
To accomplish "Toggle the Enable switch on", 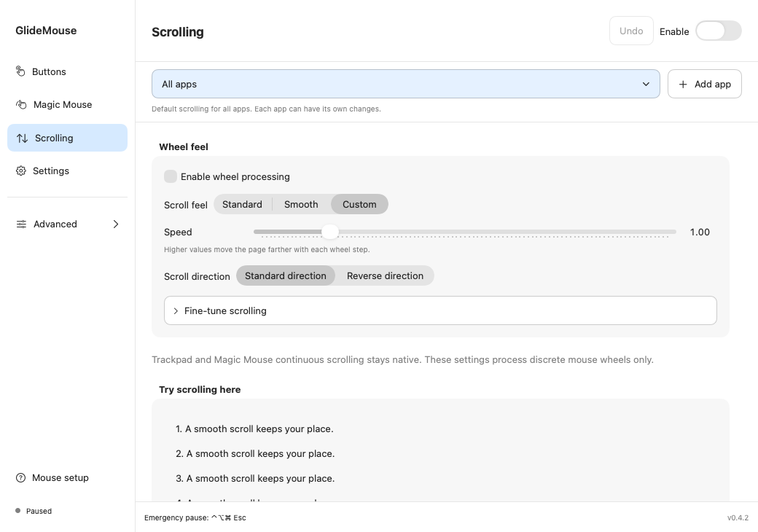I will coord(719,31).
